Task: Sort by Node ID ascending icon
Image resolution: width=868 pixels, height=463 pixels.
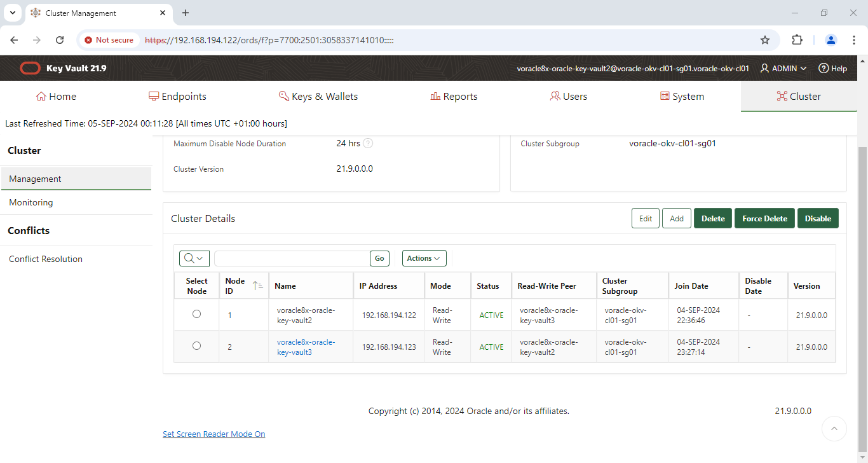Action: coord(257,286)
